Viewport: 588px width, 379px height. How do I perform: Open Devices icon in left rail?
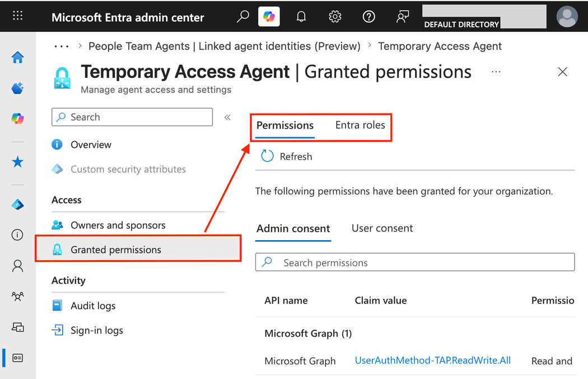point(17,327)
